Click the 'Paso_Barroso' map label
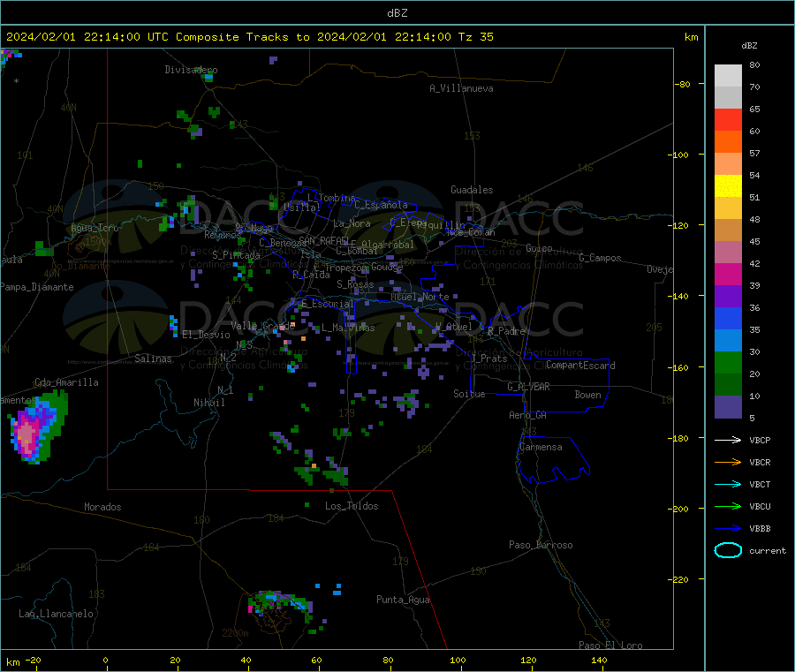Screen dimensions: 795x672 pyautogui.click(x=541, y=545)
